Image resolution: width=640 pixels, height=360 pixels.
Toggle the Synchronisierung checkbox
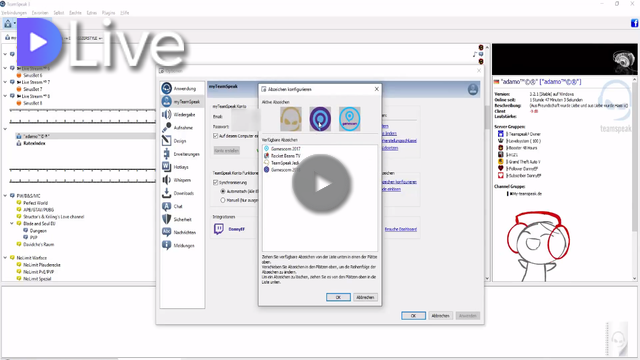[216, 182]
